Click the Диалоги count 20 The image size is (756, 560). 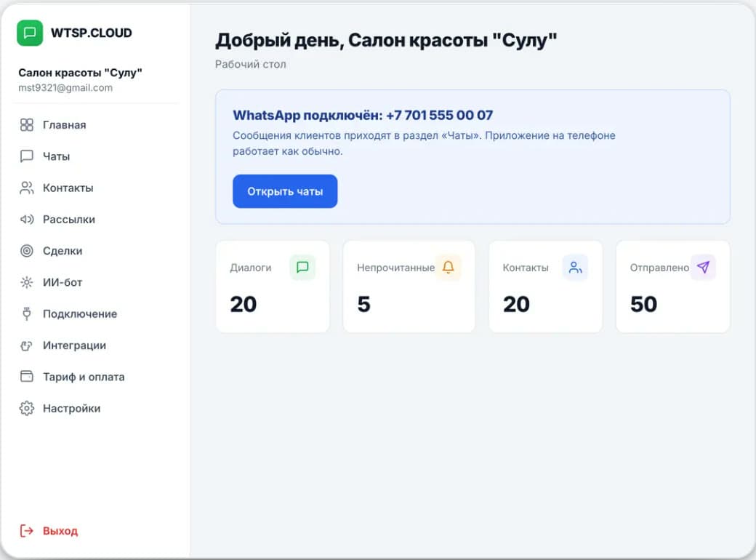244,304
